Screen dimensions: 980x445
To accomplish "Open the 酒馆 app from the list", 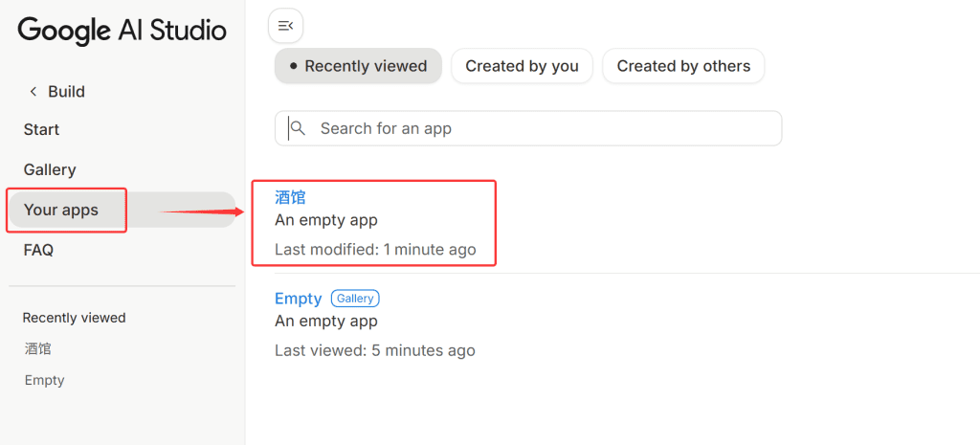I will [290, 197].
